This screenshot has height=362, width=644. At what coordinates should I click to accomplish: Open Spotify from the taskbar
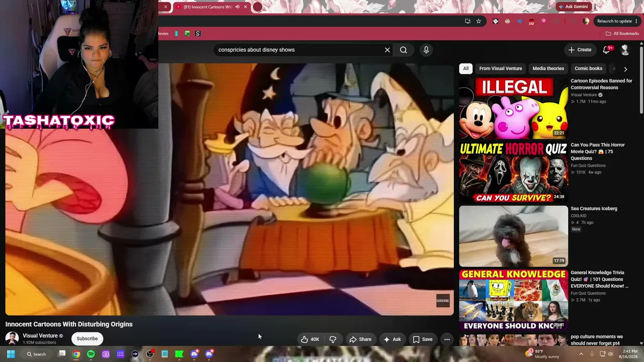pos(91,354)
